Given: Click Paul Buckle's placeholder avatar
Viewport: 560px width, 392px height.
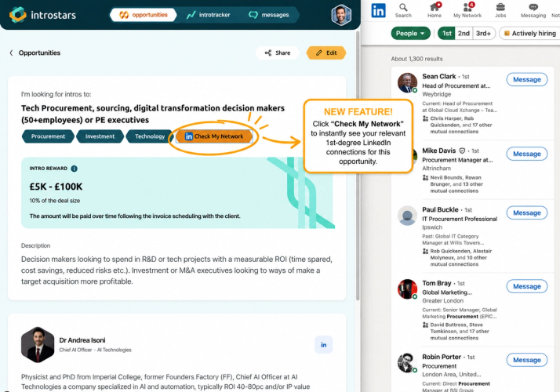Looking at the screenshot, I should [408, 216].
